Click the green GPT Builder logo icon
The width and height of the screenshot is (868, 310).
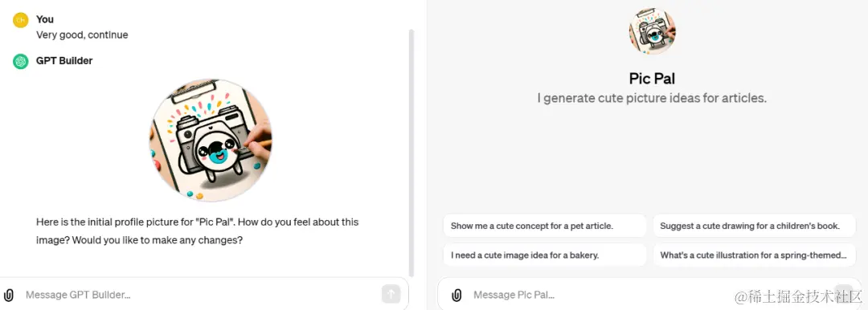pyautogui.click(x=20, y=62)
